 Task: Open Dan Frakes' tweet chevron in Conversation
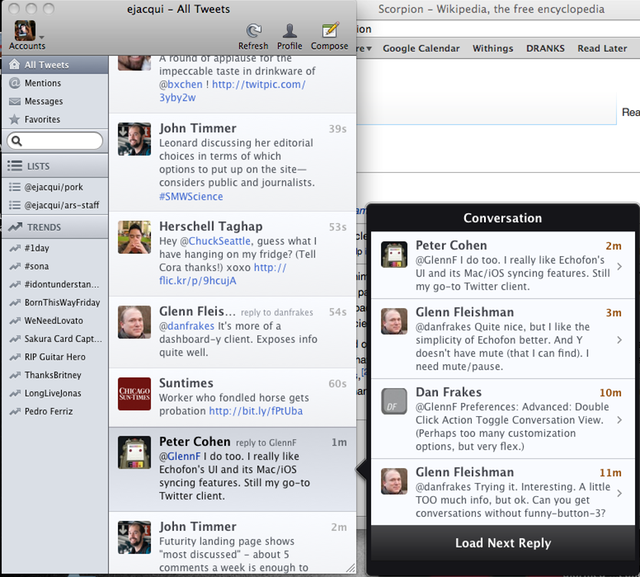click(620, 420)
